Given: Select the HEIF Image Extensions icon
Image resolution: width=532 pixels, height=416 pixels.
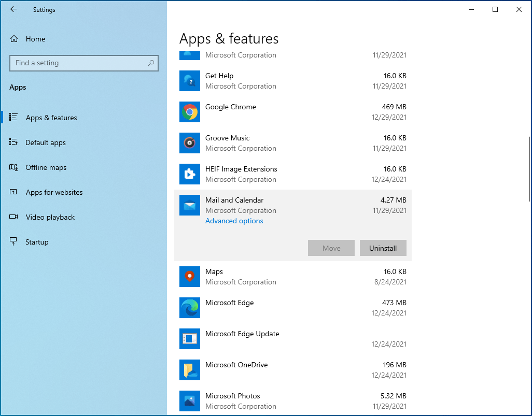Looking at the screenshot, I should pyautogui.click(x=189, y=174).
